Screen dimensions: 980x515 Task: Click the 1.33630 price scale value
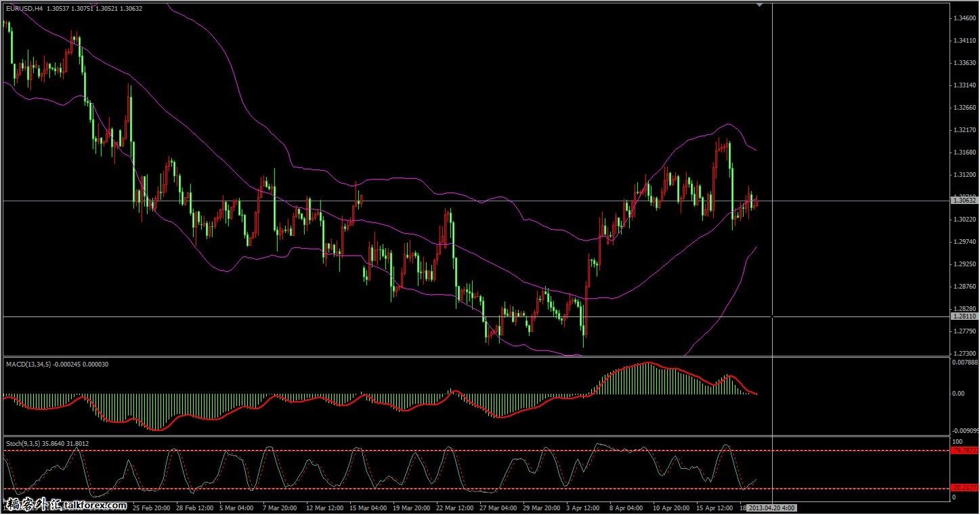(x=964, y=63)
